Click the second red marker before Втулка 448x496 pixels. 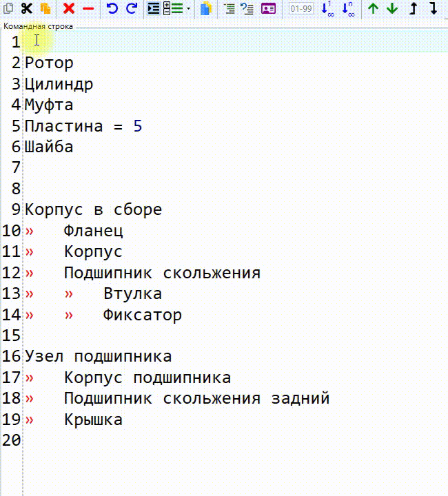click(69, 294)
